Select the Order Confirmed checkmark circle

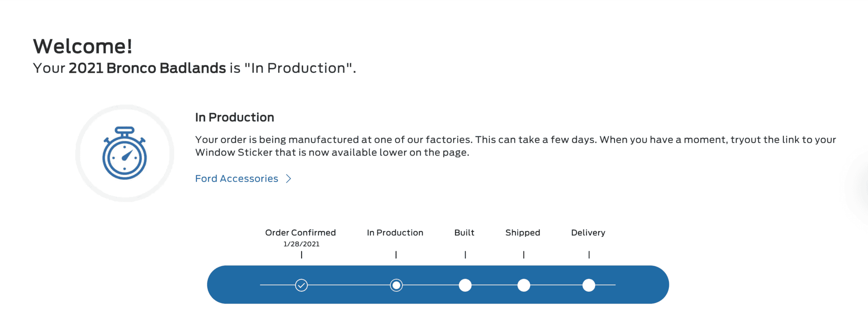pyautogui.click(x=302, y=285)
